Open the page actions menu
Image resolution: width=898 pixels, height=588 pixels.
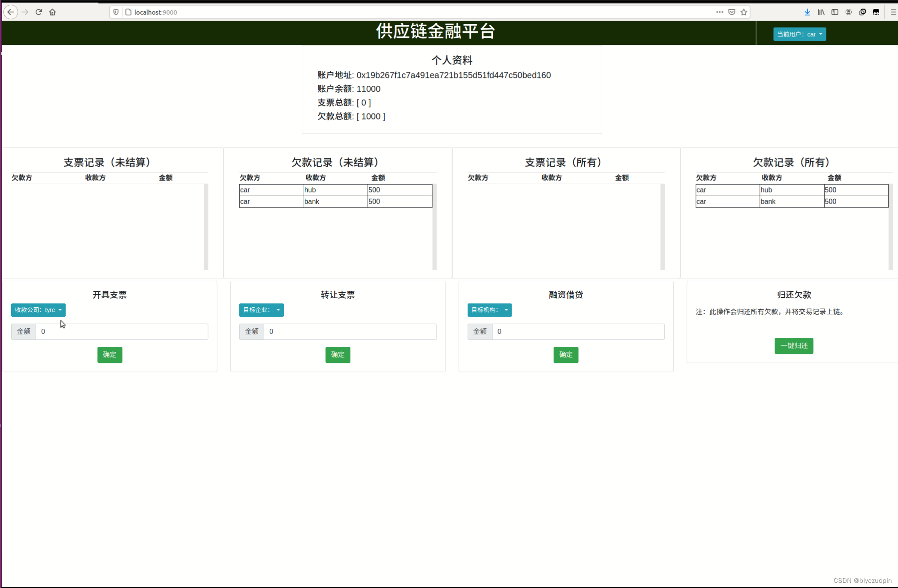point(719,12)
